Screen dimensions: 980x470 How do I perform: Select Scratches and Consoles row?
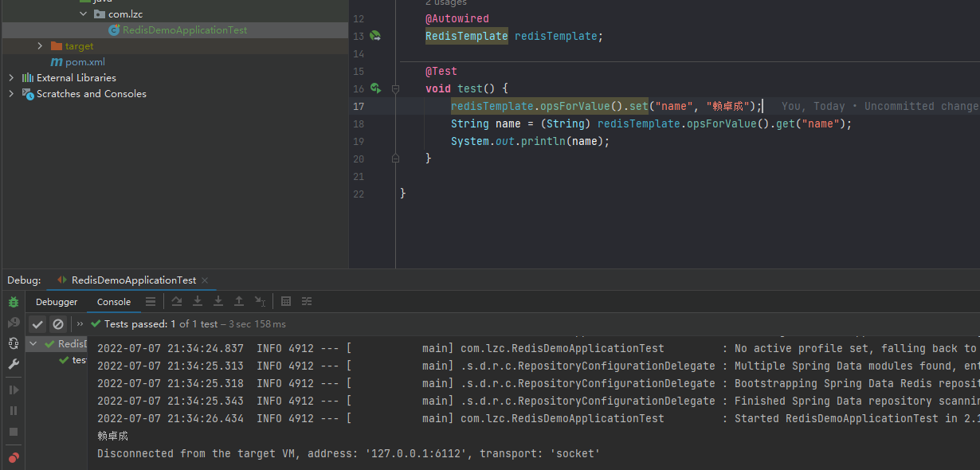[x=174, y=94]
